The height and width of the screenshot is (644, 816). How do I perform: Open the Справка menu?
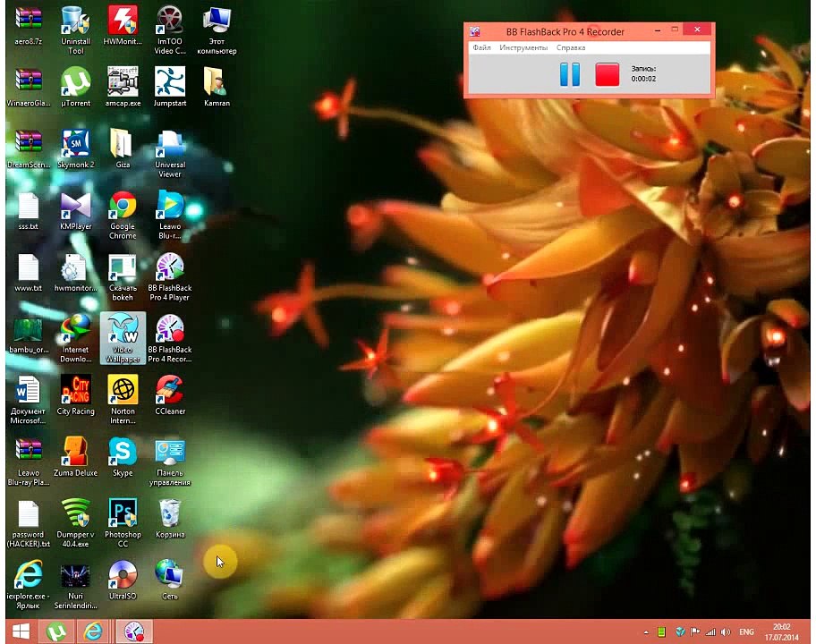pos(571,47)
